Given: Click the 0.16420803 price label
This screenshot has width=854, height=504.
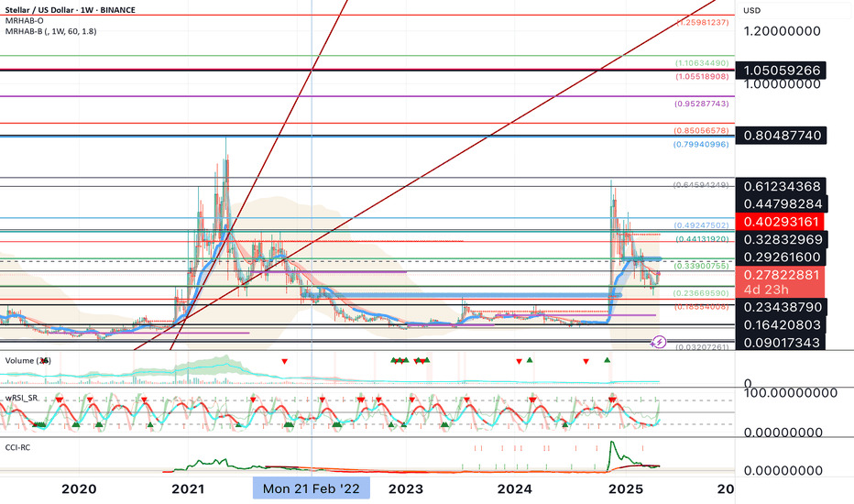Looking at the screenshot, I should (781, 325).
